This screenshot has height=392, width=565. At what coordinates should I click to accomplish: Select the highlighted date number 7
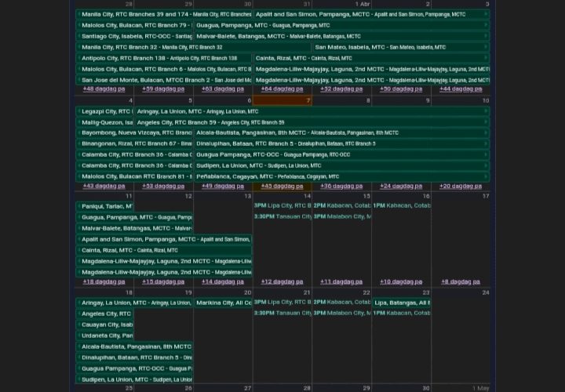pos(308,100)
